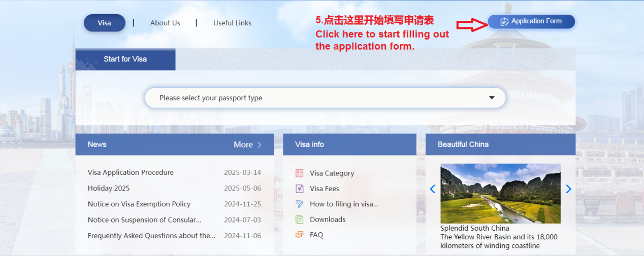Open the Application Form button
This screenshot has width=644, height=256.
click(531, 21)
